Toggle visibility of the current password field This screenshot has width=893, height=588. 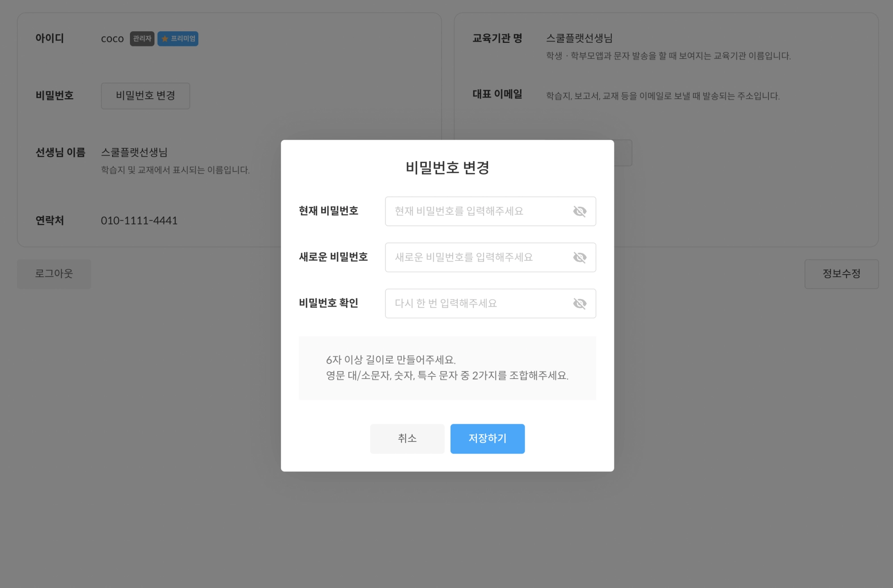pos(579,211)
